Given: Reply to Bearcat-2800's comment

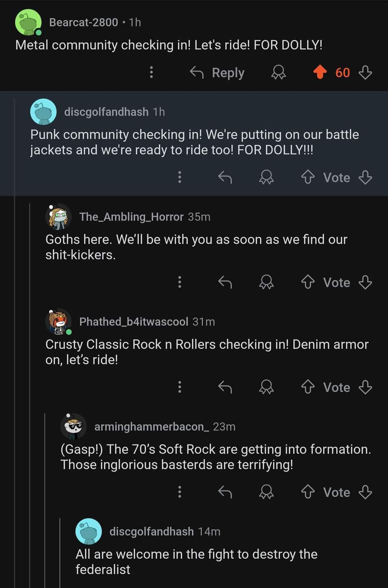Looking at the screenshot, I should [x=217, y=73].
